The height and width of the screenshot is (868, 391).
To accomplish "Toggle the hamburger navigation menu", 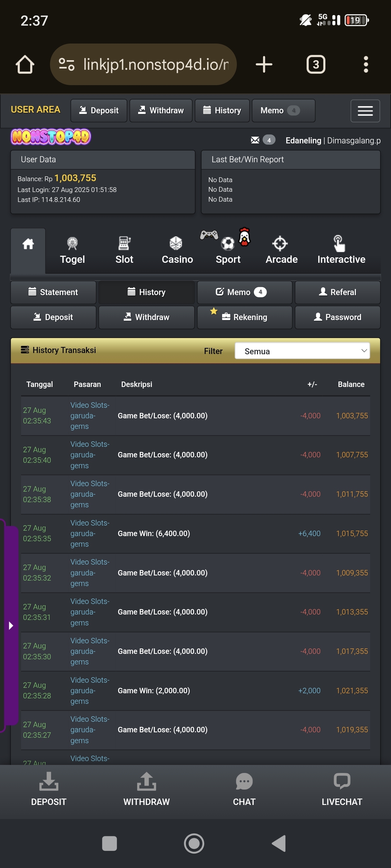I will coord(365,111).
